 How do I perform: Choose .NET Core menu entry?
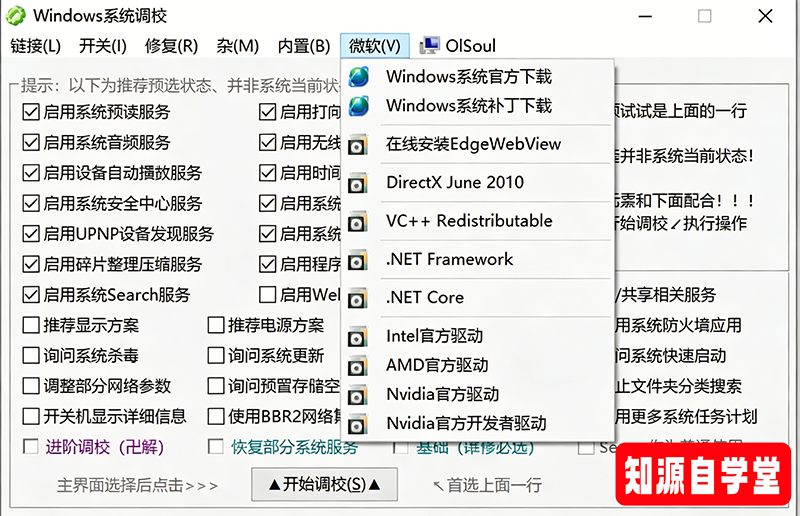(x=477, y=298)
